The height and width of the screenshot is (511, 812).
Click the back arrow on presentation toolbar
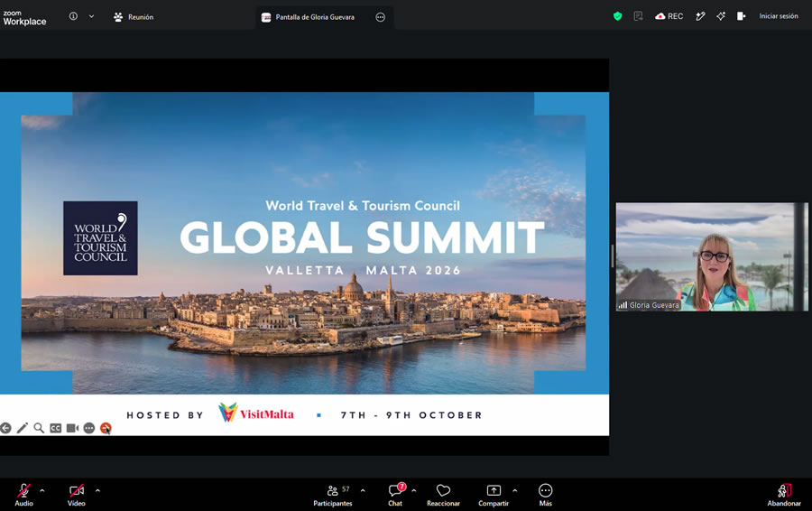(x=5, y=428)
